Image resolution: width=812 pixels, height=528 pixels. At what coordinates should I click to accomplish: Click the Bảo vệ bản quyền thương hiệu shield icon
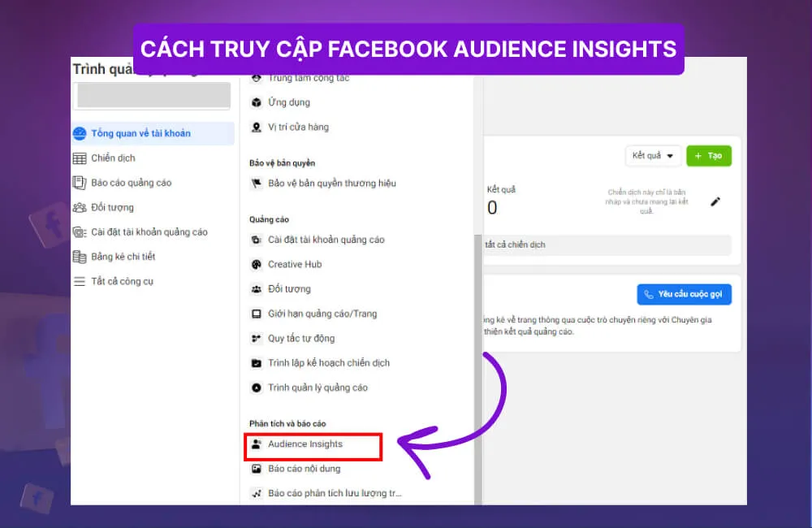(x=256, y=184)
